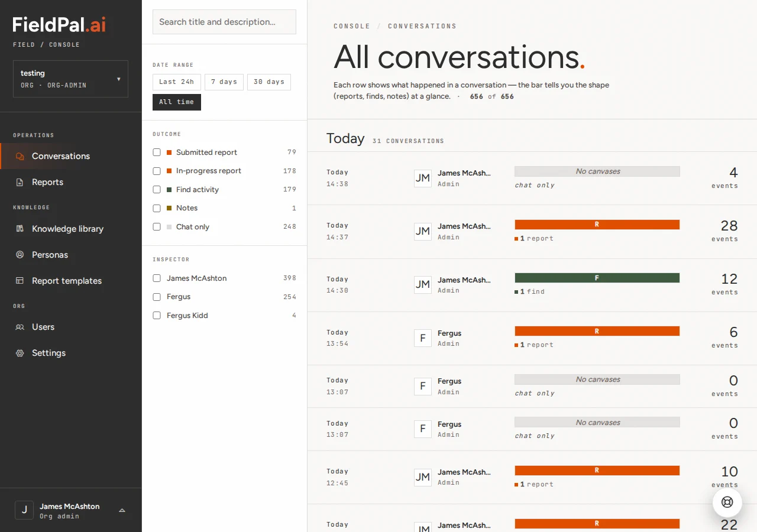The image size is (757, 532).
Task: Check the Find activity outcome filter
Action: coord(157,190)
